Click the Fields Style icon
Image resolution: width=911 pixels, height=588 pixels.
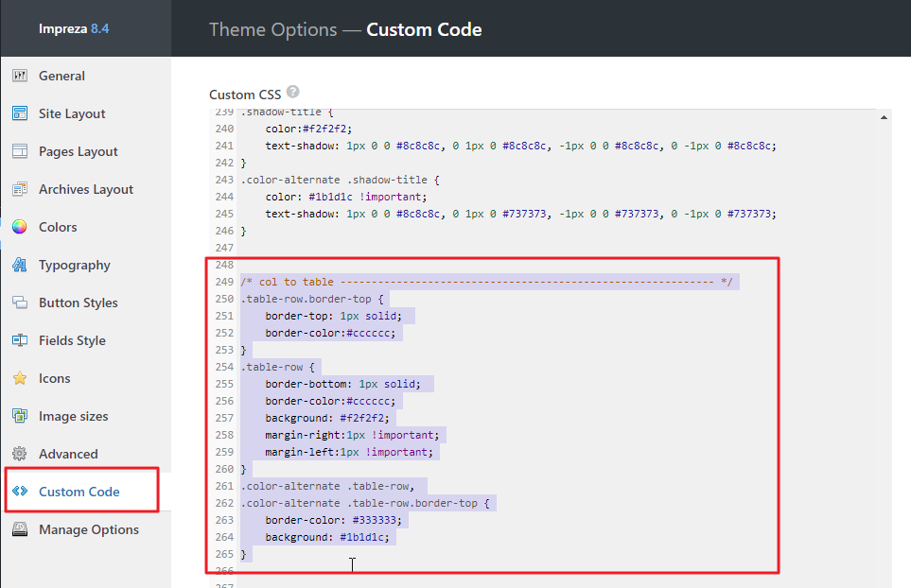(20, 340)
